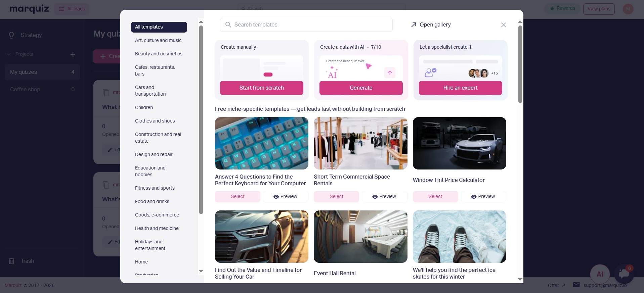Click Generate AI quiz button
This screenshot has width=644, height=293.
pyautogui.click(x=361, y=88)
